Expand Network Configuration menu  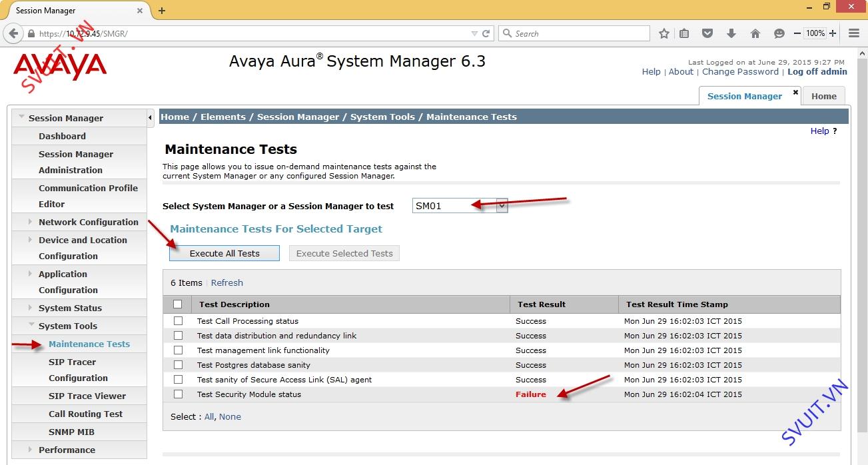31,222
